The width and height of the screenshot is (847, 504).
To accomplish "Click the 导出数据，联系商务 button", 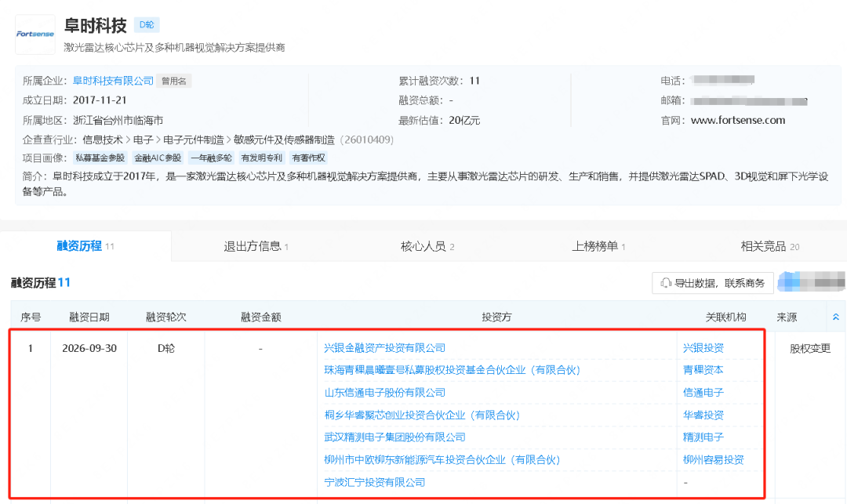I will click(712, 283).
